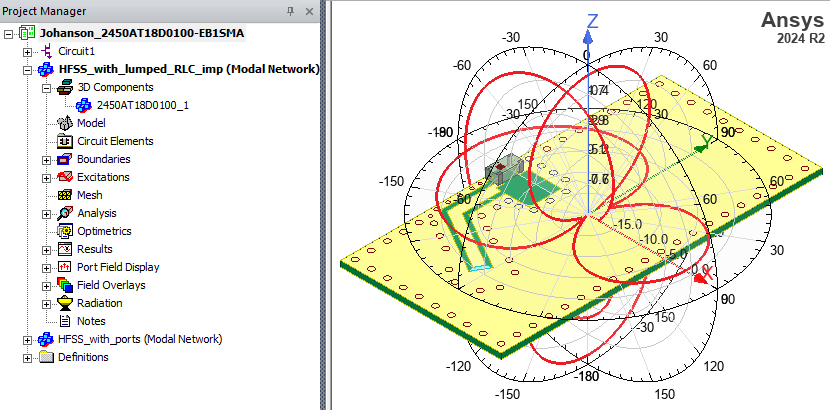Viewport: 830px width, 410px height.
Task: Click the HFSS_with_ports design icon
Action: pyautogui.click(x=46, y=339)
